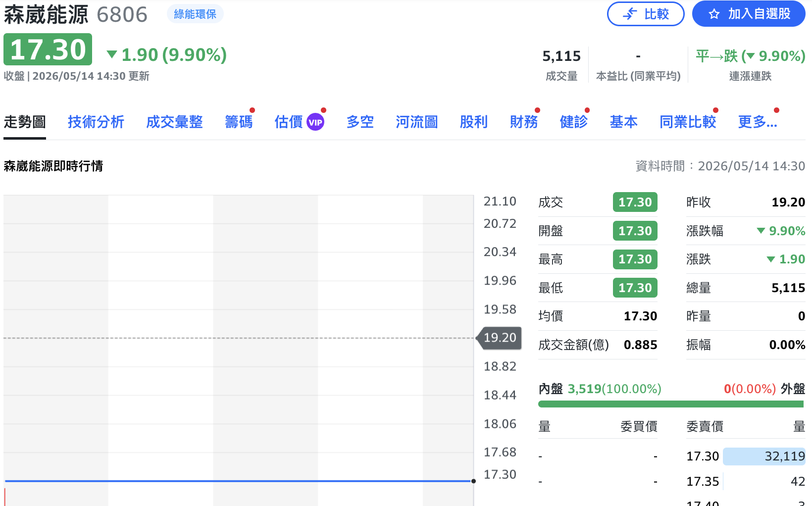The image size is (812, 506).
Task: Switch to the 基本 tab
Action: pos(624,122)
